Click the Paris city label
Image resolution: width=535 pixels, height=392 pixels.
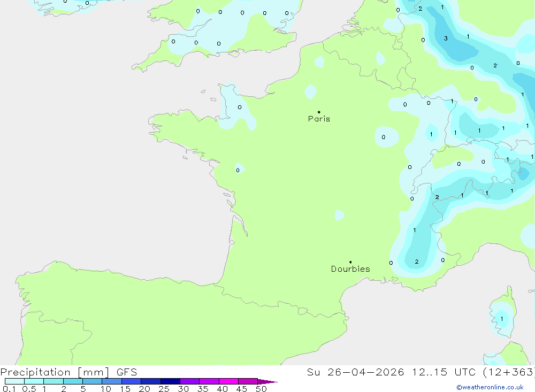coord(319,119)
